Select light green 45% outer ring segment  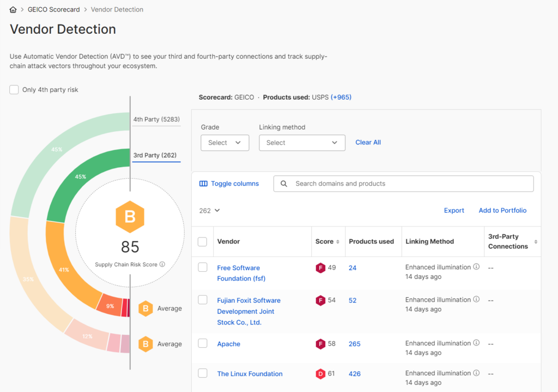tap(57, 149)
